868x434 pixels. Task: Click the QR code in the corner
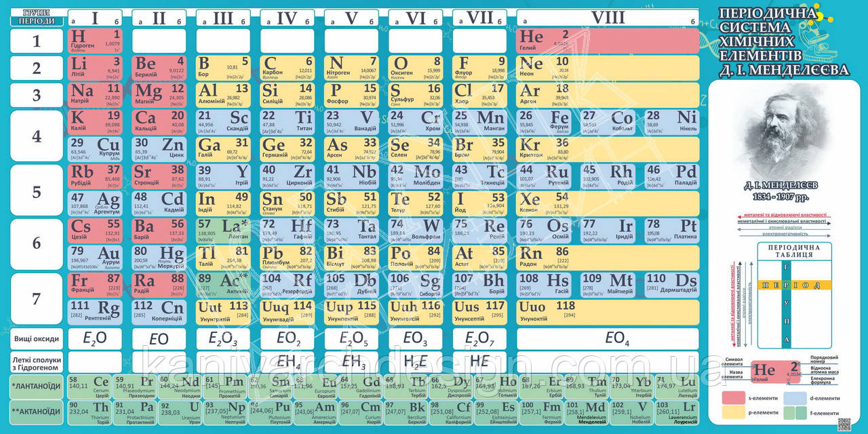point(844,425)
